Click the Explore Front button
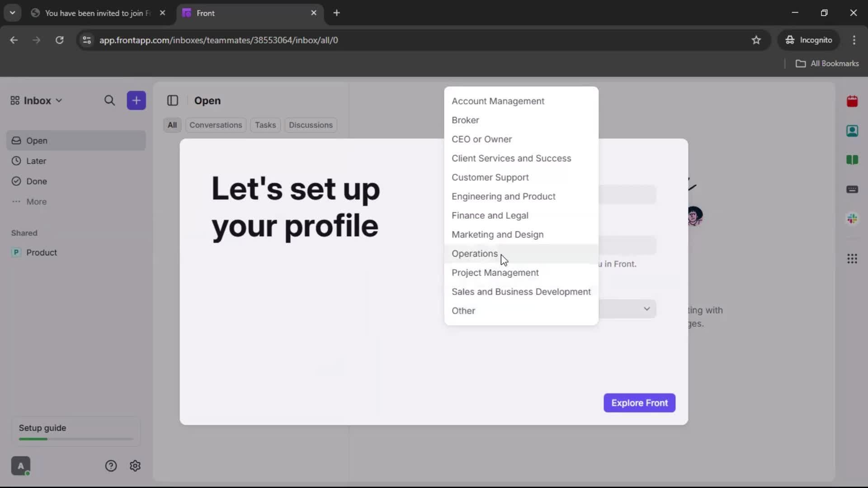 (639, 403)
